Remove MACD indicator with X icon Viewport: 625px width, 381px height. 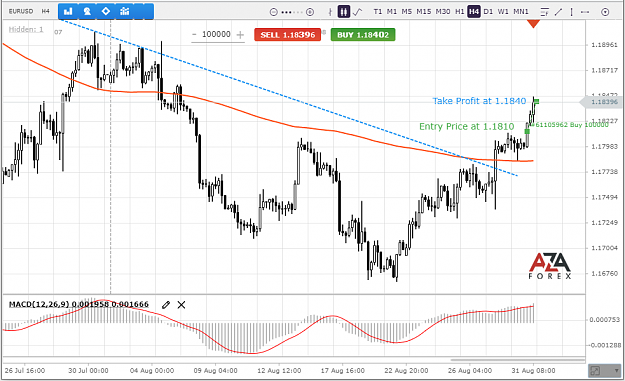181,305
